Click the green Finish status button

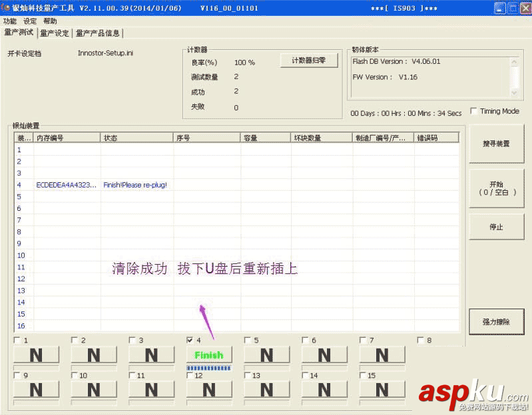209,354
